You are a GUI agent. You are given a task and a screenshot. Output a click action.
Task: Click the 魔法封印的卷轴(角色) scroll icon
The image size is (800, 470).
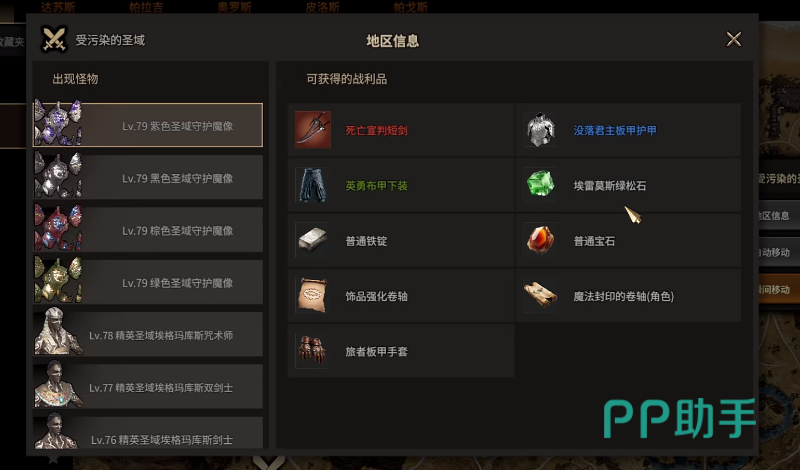[x=540, y=295]
